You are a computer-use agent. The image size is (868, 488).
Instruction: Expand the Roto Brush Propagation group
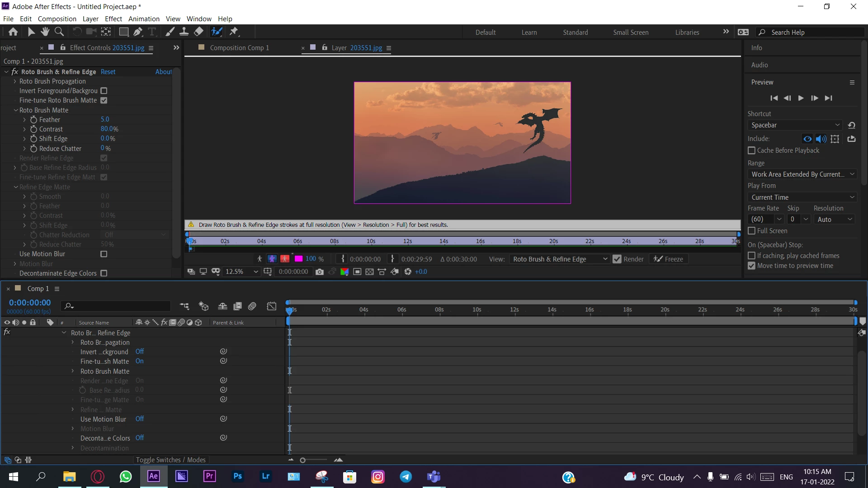(x=15, y=81)
